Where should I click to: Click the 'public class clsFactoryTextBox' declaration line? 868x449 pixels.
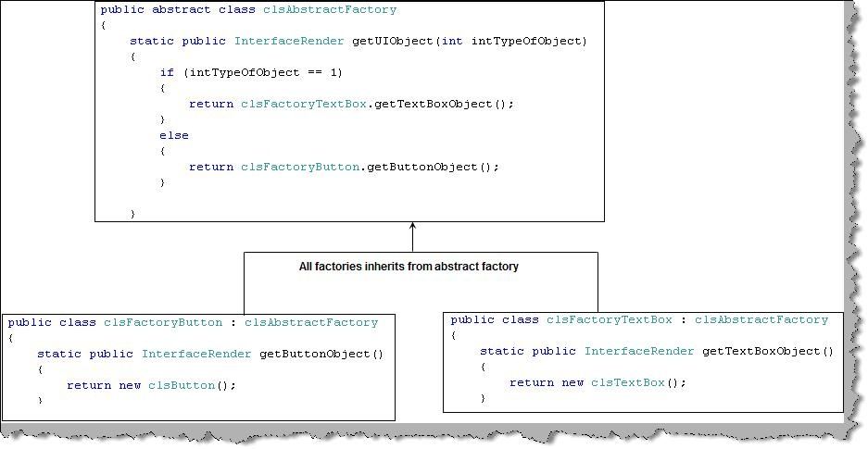639,320
